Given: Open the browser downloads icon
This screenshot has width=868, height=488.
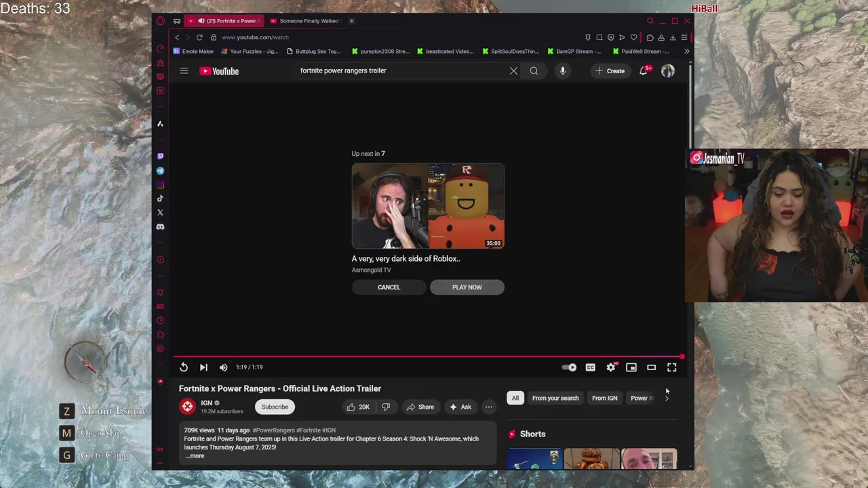Looking at the screenshot, I should [x=673, y=37].
